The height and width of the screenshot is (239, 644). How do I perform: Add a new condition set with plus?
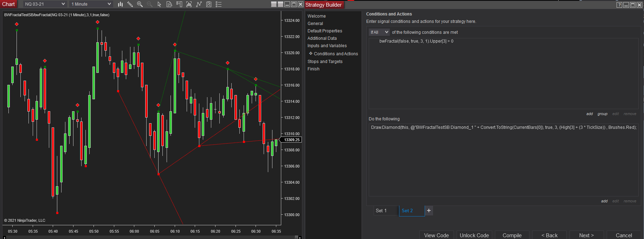pyautogui.click(x=429, y=210)
